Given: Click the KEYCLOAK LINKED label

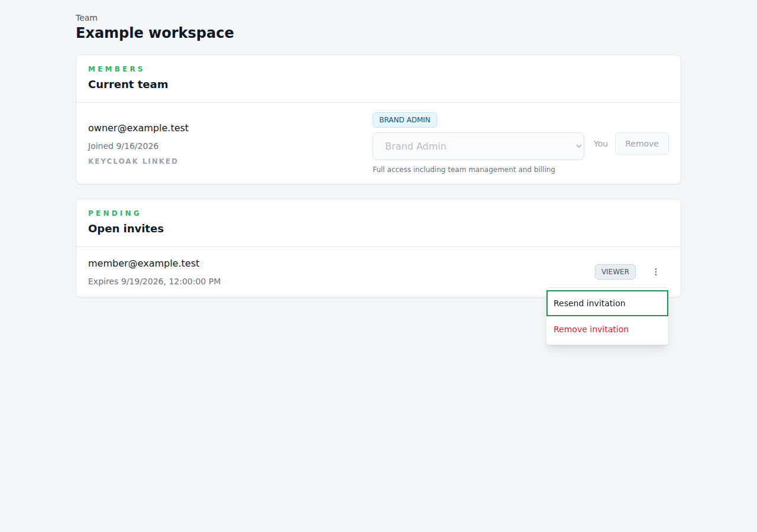Looking at the screenshot, I should [x=133, y=161].
